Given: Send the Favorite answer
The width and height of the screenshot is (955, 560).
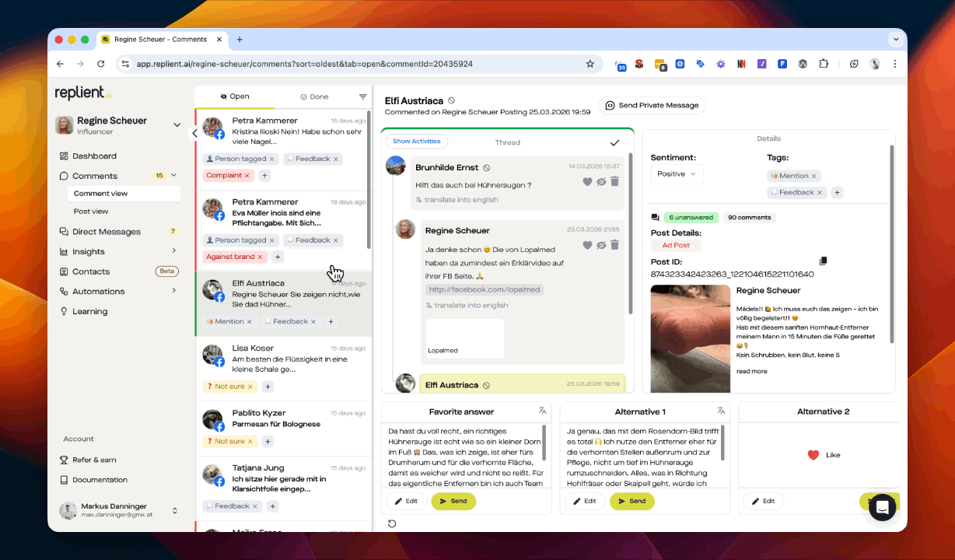Looking at the screenshot, I should 453,501.
